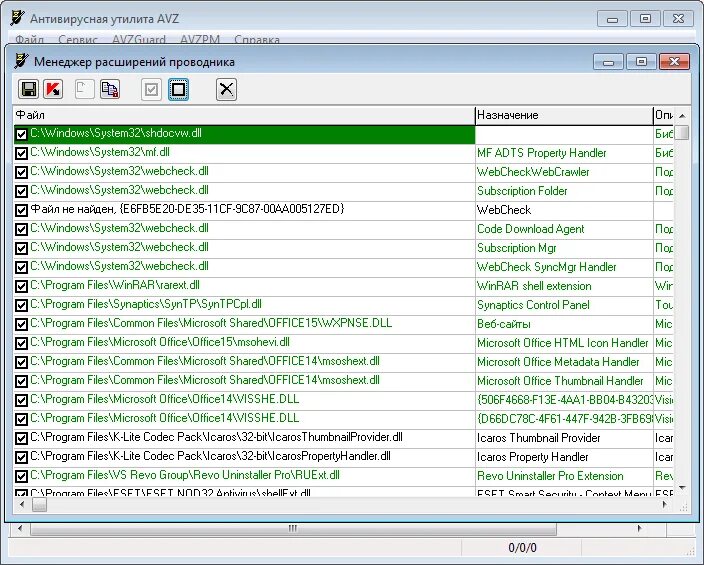Save the extension list with floppy icon

(28, 89)
